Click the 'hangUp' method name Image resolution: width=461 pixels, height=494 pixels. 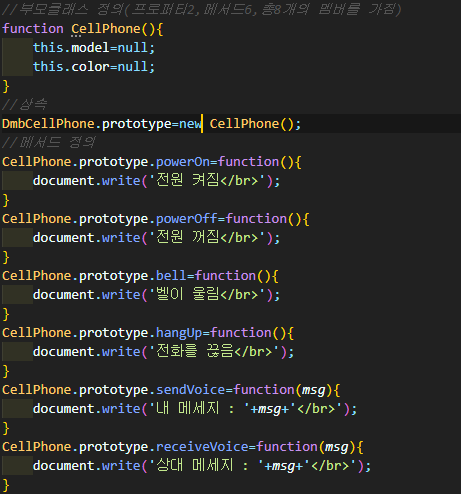pos(179,333)
